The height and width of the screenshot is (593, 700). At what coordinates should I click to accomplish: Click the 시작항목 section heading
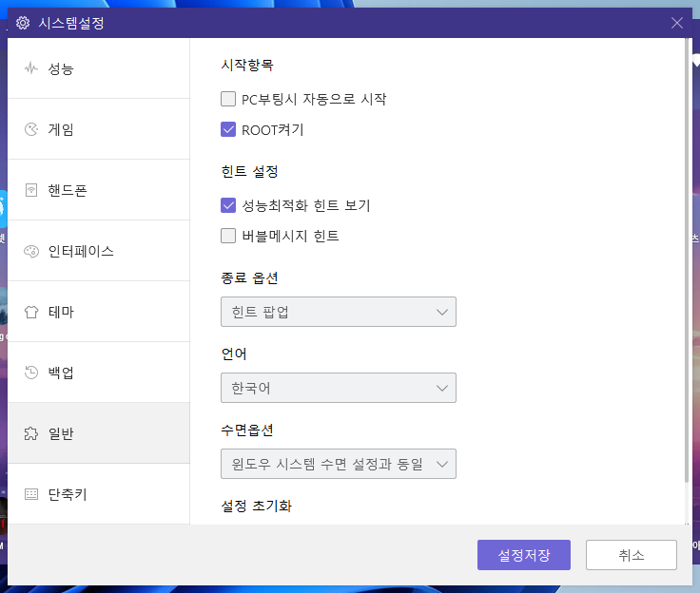247,66
